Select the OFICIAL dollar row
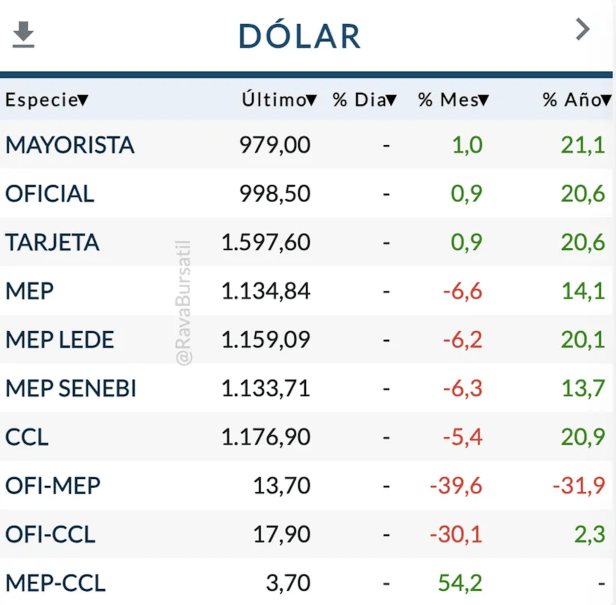The width and height of the screenshot is (616, 605). point(50,194)
